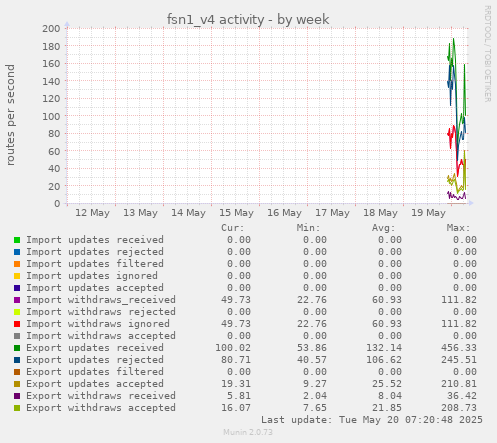Click the 'Import updates received' legend label
Screen dimensions: 497x443
click(x=95, y=240)
